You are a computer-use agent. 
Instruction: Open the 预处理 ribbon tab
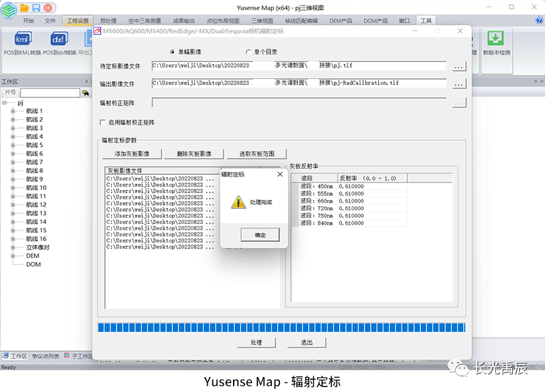108,20
